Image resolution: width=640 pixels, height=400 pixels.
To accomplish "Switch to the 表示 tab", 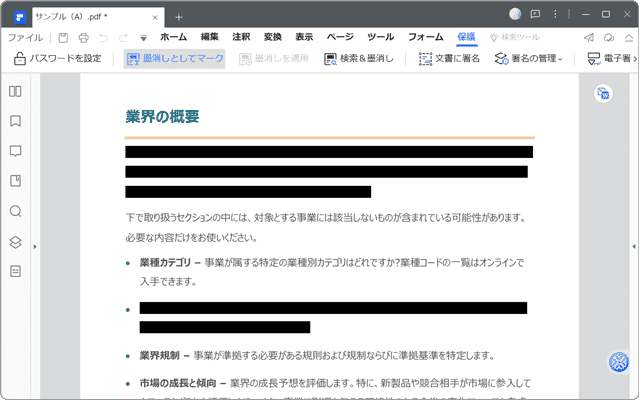I will (304, 37).
